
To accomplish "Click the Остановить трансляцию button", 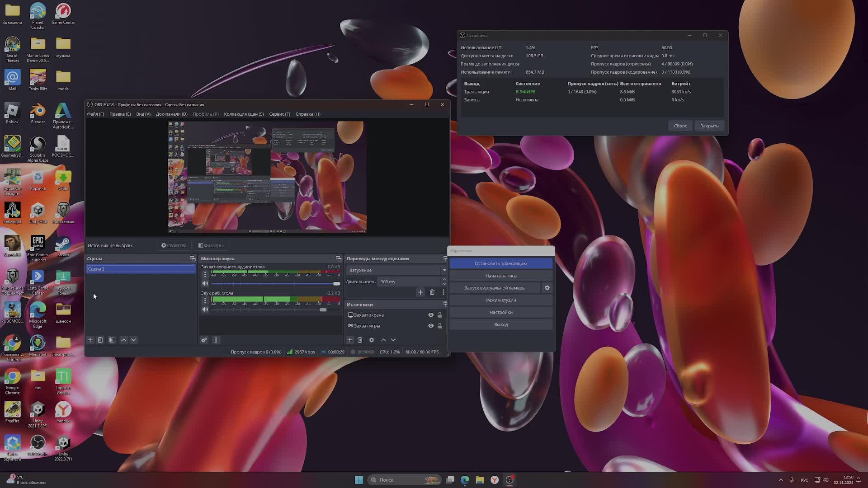I will tap(500, 263).
